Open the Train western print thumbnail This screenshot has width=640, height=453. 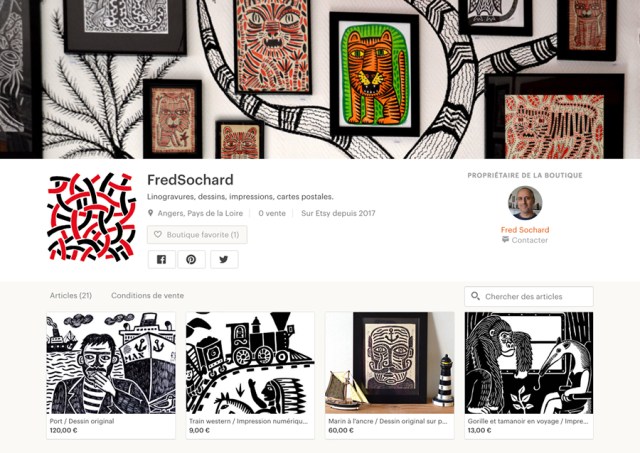tap(250, 363)
